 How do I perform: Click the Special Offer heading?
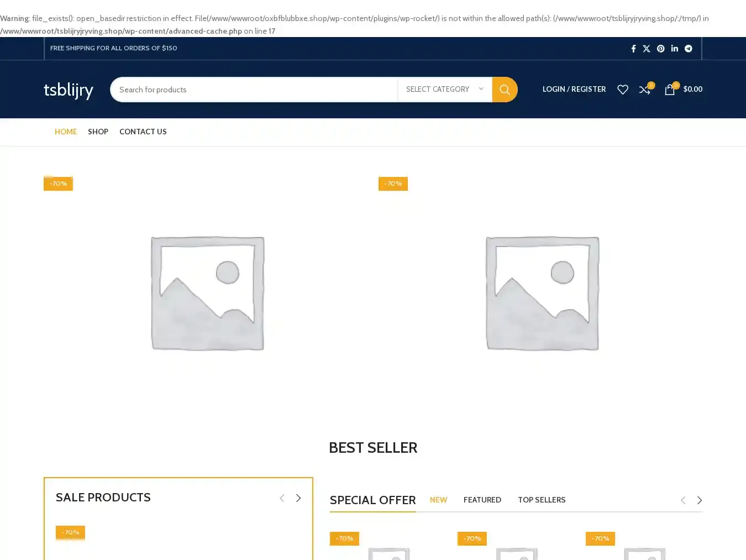coord(373,500)
